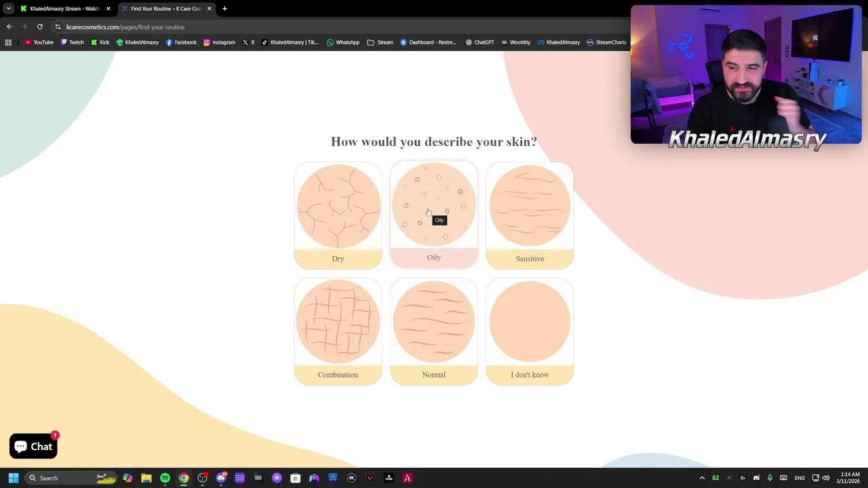Switch to Chrome in the taskbar
The width and height of the screenshot is (868, 488).
point(184,478)
